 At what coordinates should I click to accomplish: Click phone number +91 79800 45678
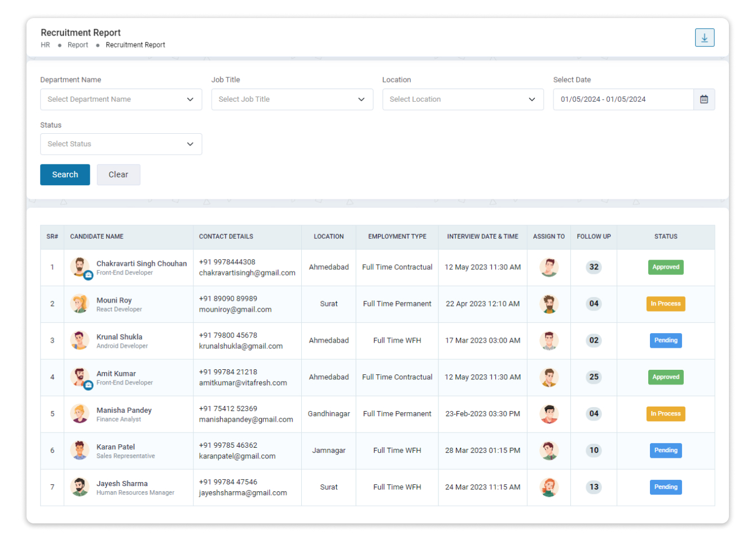click(228, 335)
